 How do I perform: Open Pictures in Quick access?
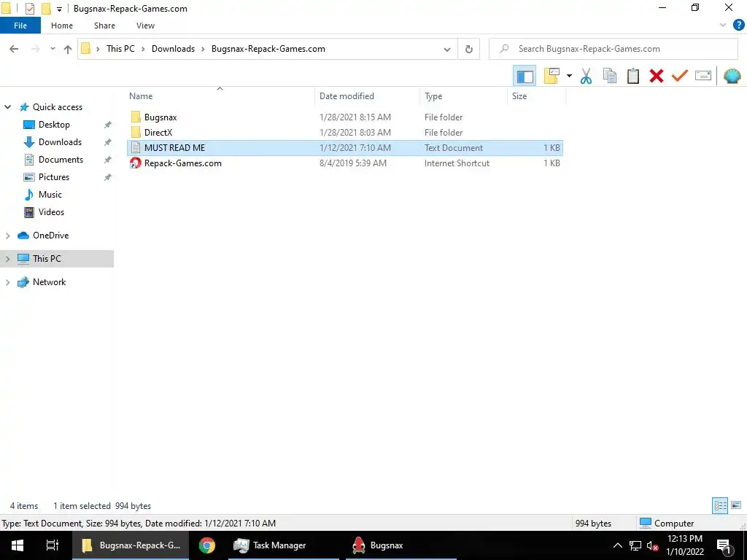tap(54, 176)
